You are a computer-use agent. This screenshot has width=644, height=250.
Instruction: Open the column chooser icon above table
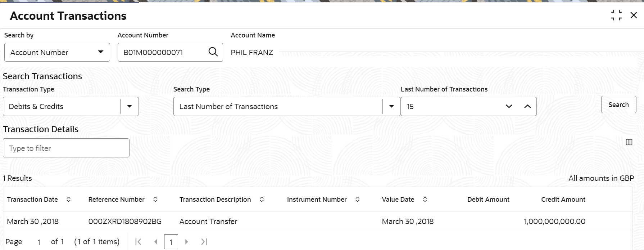tap(629, 142)
